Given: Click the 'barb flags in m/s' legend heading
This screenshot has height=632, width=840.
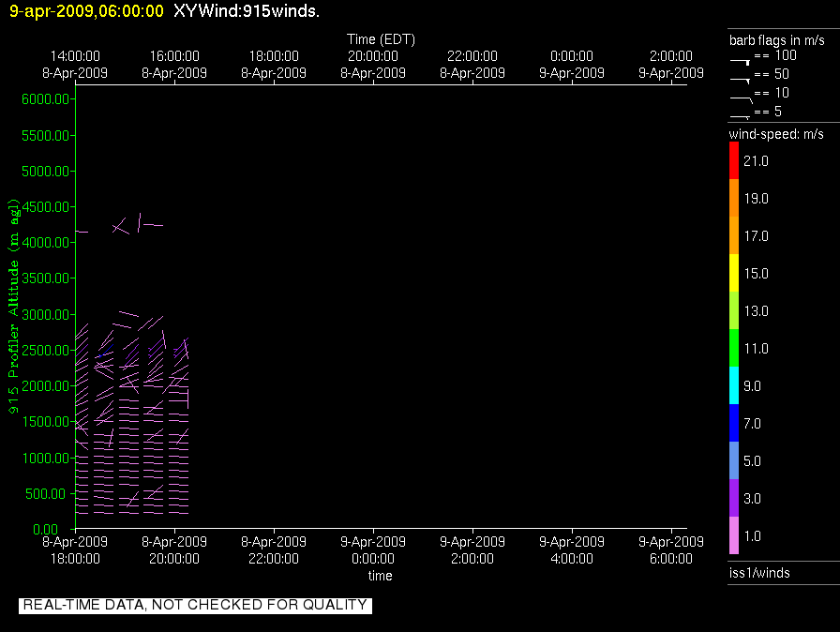Looking at the screenshot, I should click(777, 40).
